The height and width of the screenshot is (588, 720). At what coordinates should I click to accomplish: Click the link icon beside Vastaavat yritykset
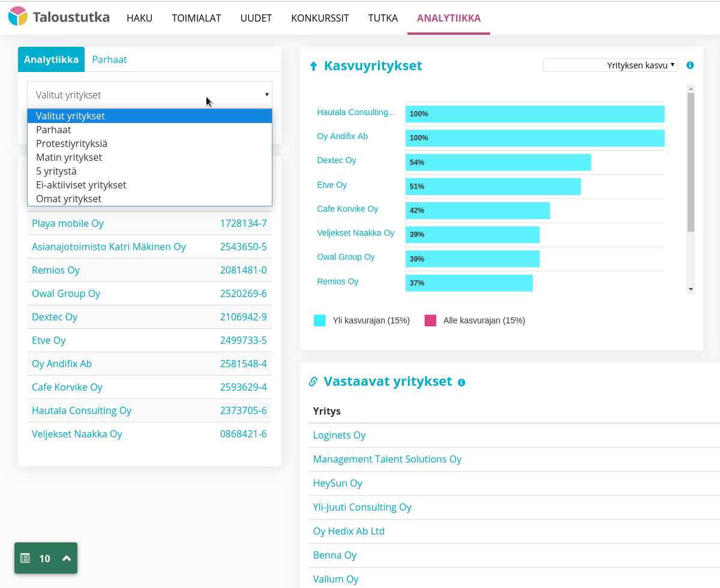click(x=313, y=382)
